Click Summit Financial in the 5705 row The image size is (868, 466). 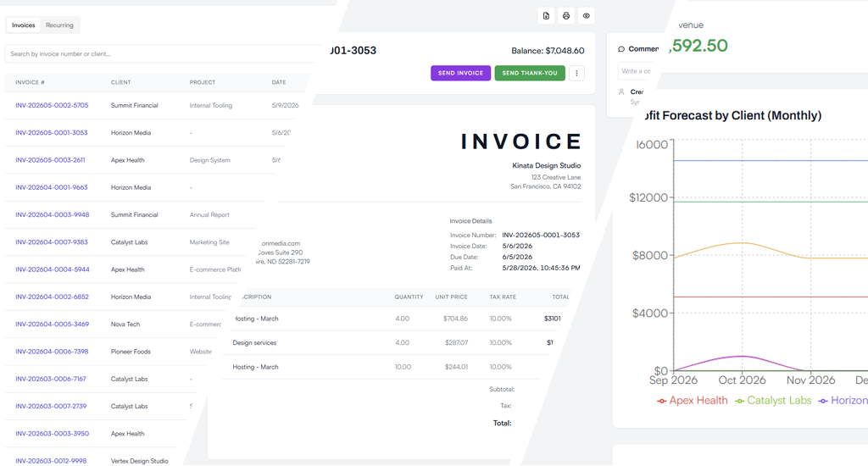pyautogui.click(x=135, y=105)
